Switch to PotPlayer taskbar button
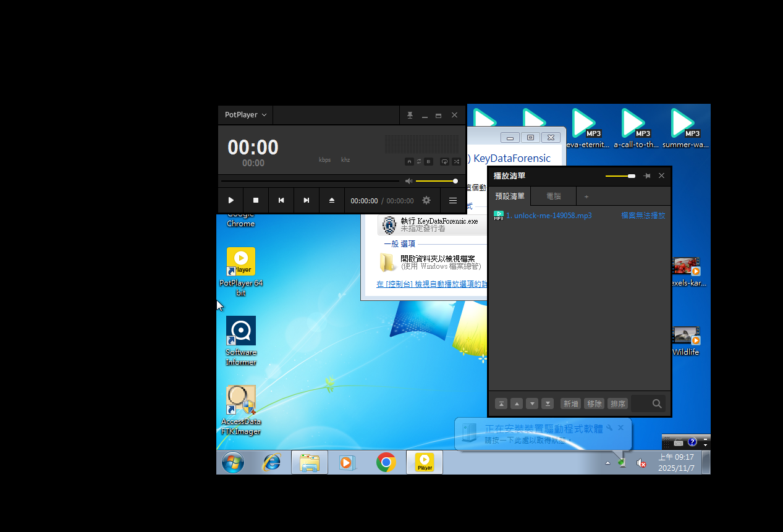783x532 pixels. pyautogui.click(x=425, y=462)
